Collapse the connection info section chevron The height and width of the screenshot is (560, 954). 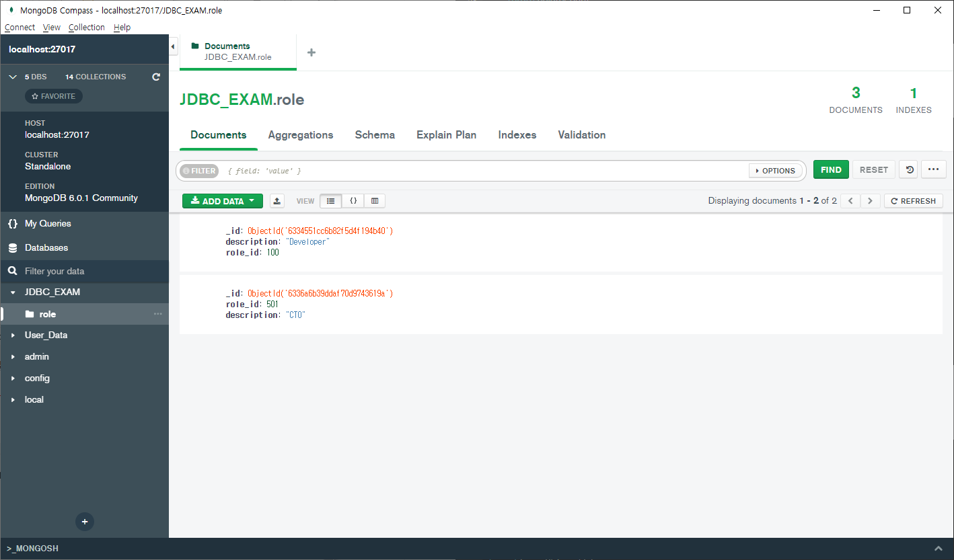13,77
